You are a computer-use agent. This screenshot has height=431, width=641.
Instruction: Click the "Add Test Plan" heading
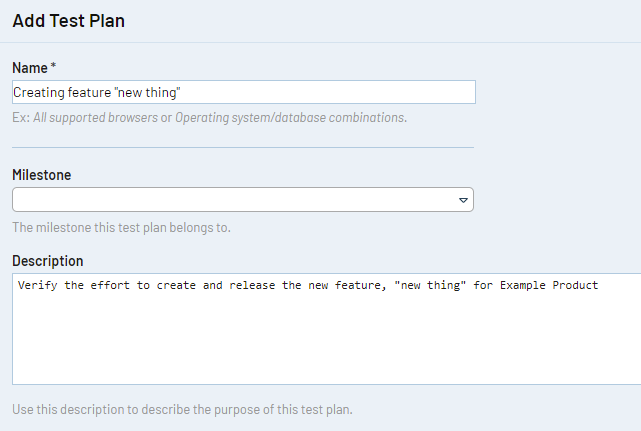[x=68, y=20]
